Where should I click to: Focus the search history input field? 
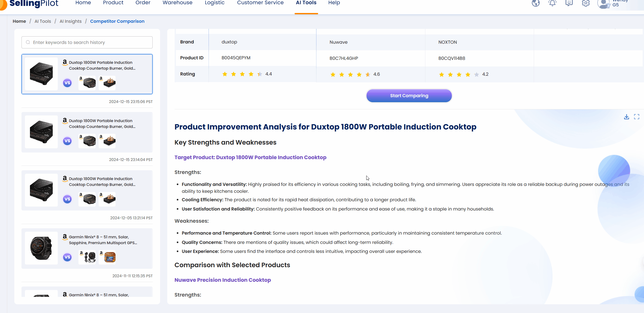pyautogui.click(x=90, y=42)
